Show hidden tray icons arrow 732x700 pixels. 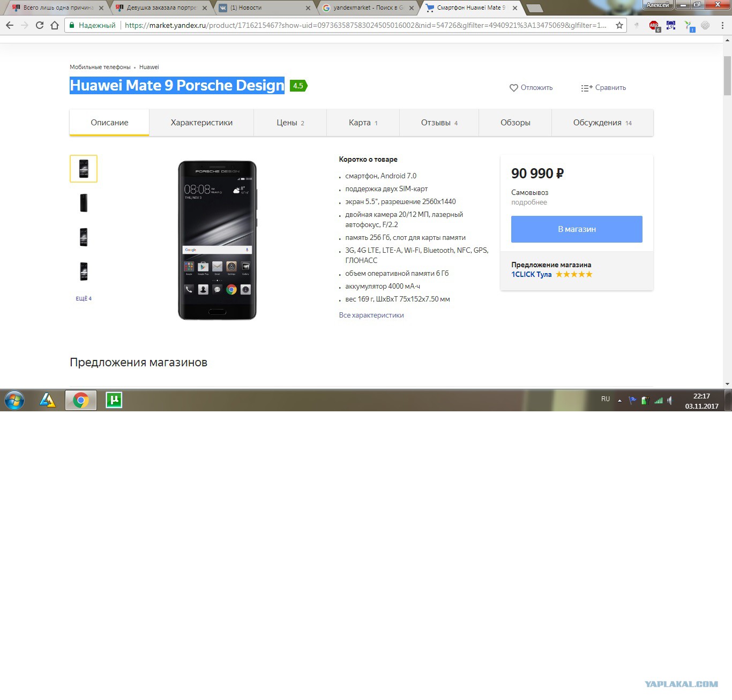pyautogui.click(x=619, y=400)
